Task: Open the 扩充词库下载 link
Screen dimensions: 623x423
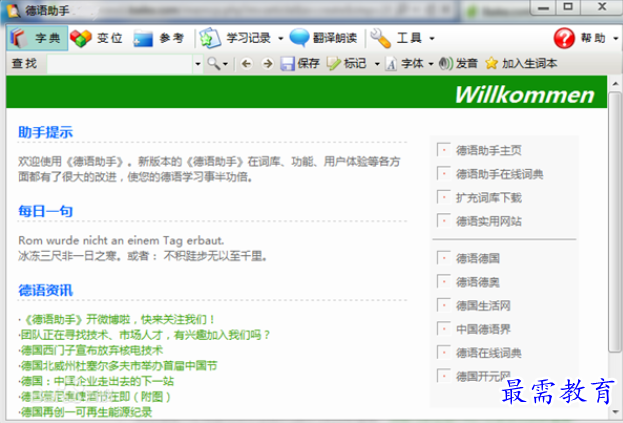Action: (x=488, y=197)
